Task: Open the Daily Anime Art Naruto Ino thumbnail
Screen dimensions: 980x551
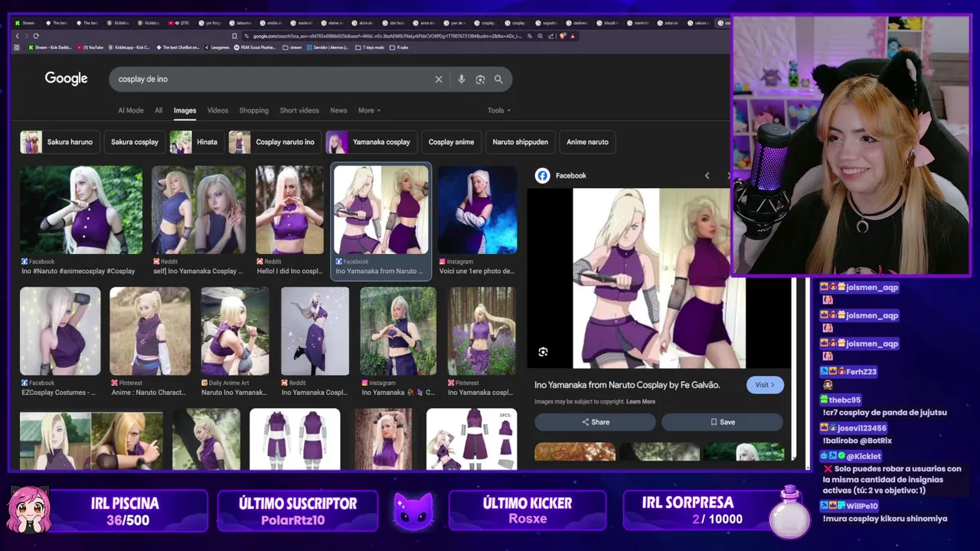Action: pos(235,331)
